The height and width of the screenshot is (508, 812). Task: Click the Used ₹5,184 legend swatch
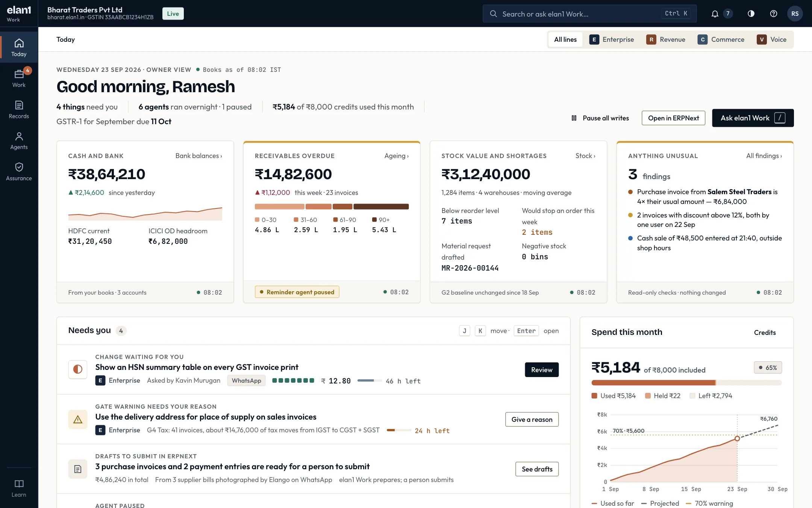click(x=594, y=396)
